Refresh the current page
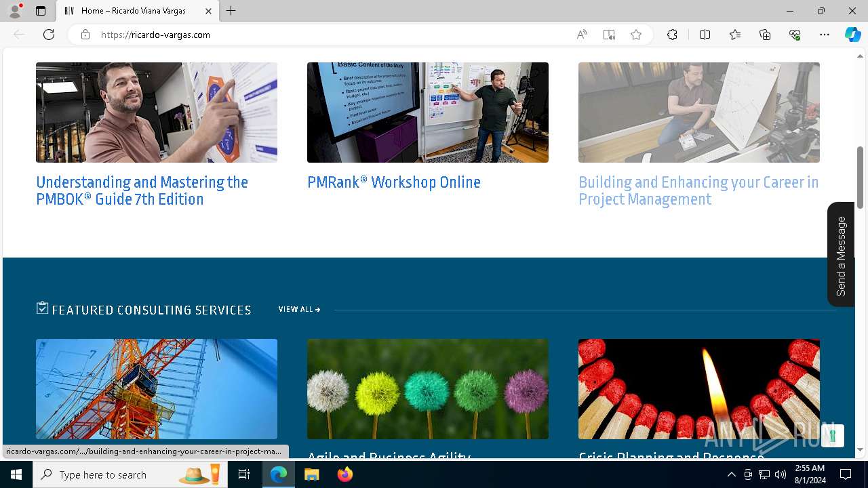868x488 pixels. (49, 35)
